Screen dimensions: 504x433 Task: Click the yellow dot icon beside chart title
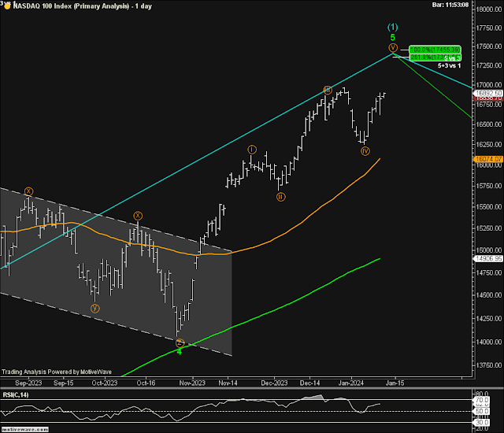pos(7,6)
